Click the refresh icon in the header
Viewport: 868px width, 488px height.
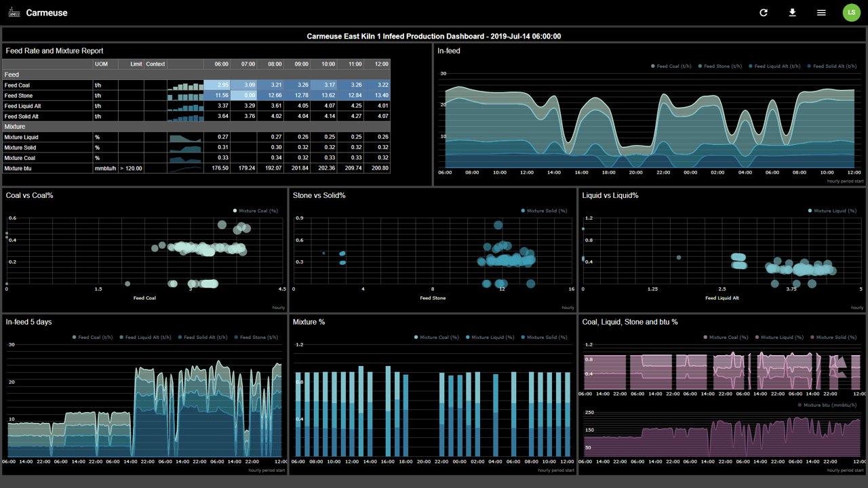[764, 13]
